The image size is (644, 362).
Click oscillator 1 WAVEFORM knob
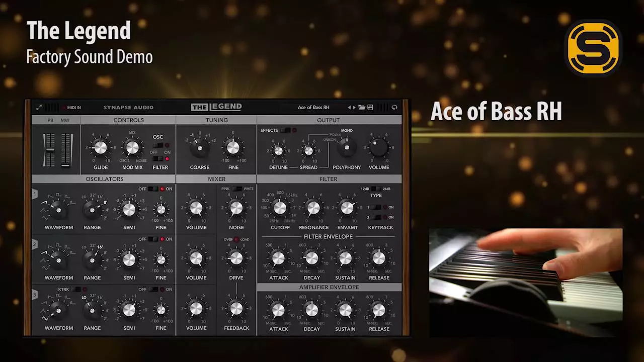58,210
